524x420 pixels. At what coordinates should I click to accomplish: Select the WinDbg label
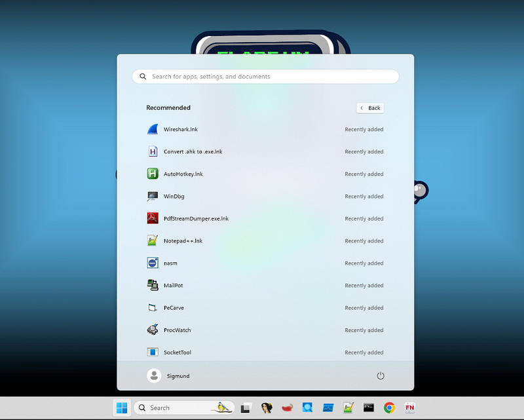tap(174, 197)
